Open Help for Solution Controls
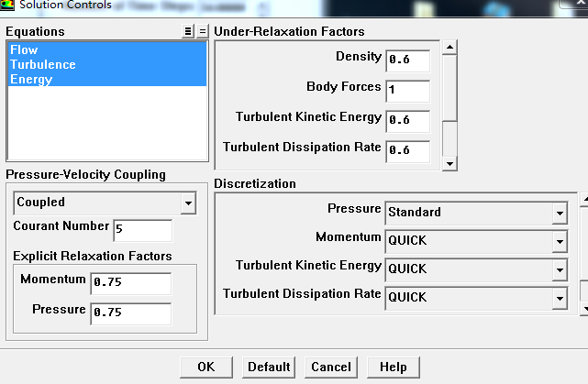588x384 pixels. pos(393,367)
